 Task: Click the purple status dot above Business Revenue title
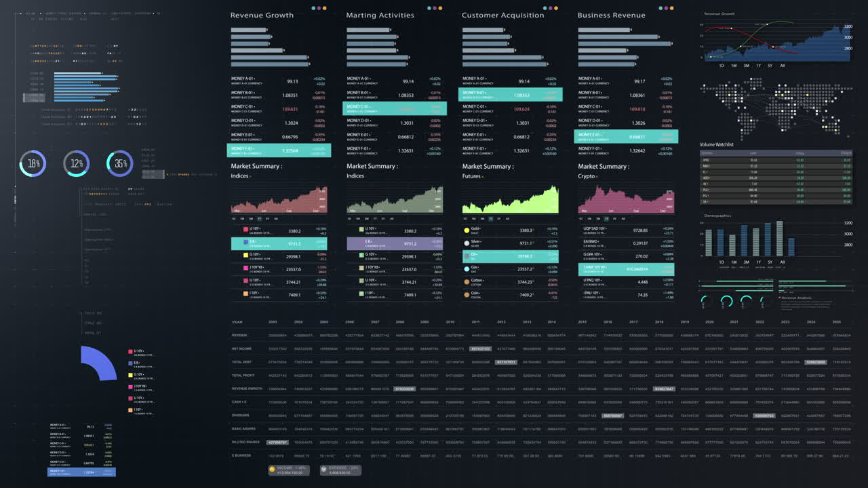[x=665, y=8]
